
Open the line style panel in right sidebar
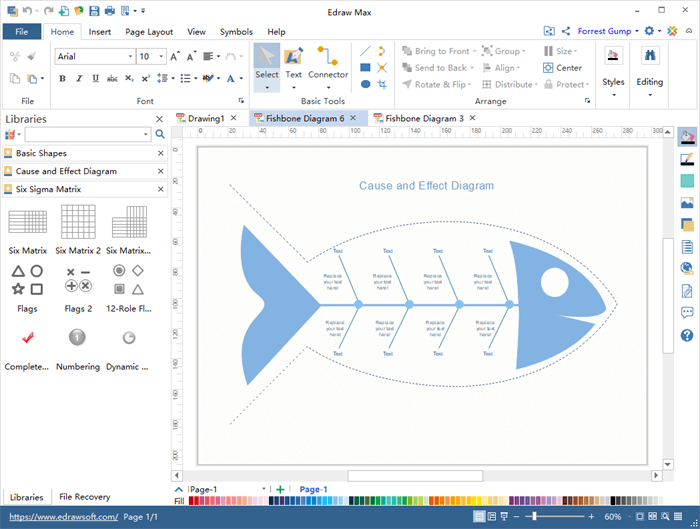[687, 159]
